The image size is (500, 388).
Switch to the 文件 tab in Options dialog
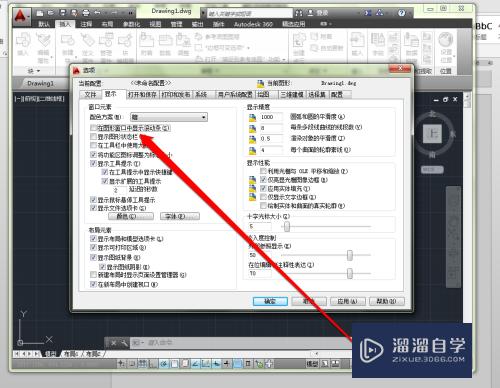[x=90, y=95]
